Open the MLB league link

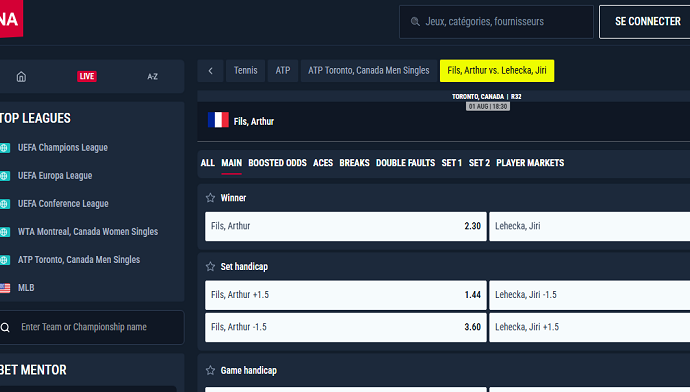click(x=26, y=288)
